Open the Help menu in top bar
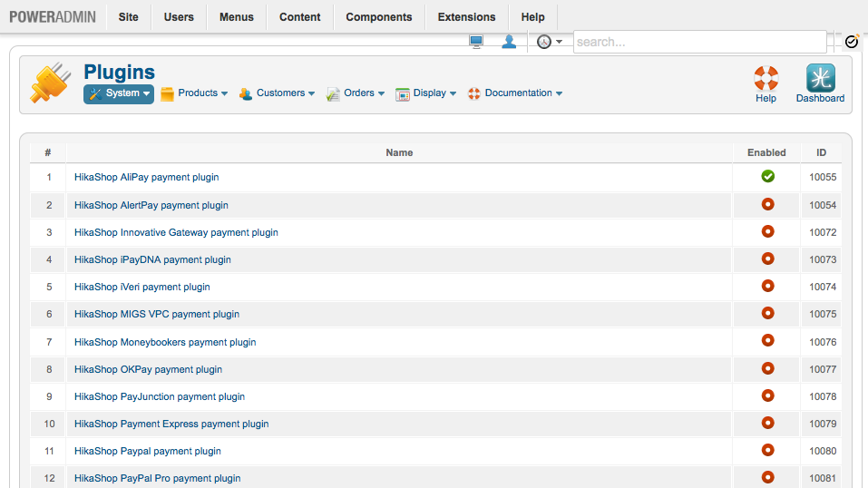This screenshot has width=868, height=488. pyautogui.click(x=532, y=17)
